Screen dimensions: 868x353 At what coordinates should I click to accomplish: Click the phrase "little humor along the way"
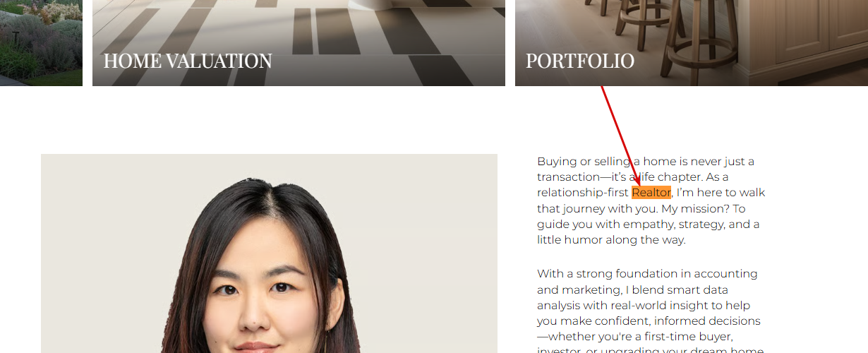point(610,240)
